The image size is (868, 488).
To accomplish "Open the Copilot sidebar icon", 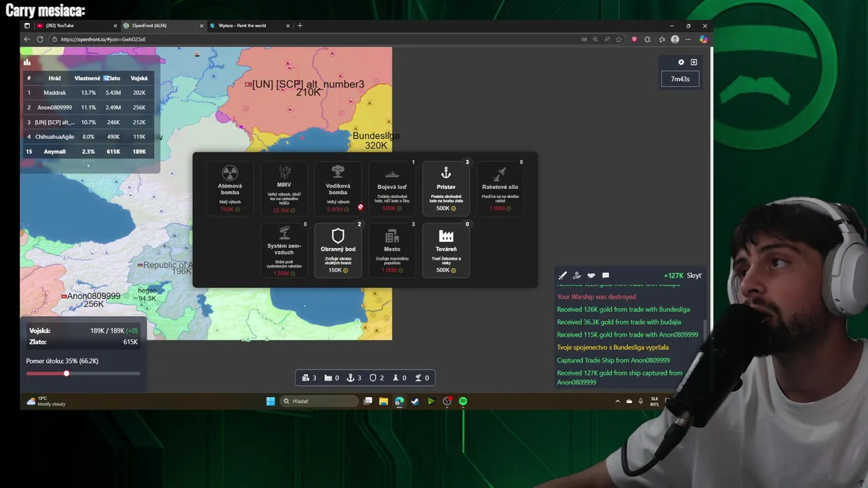I will click(703, 39).
